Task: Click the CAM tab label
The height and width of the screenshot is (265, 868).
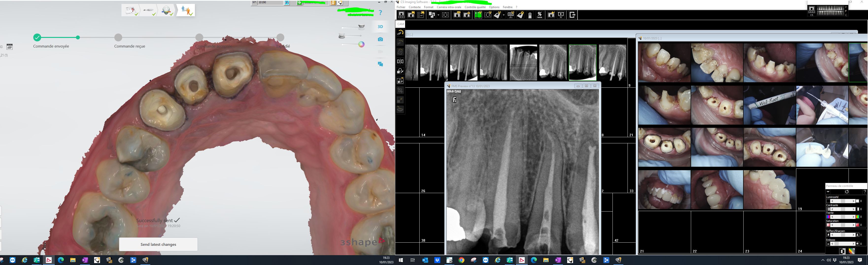Action: tap(400, 24)
